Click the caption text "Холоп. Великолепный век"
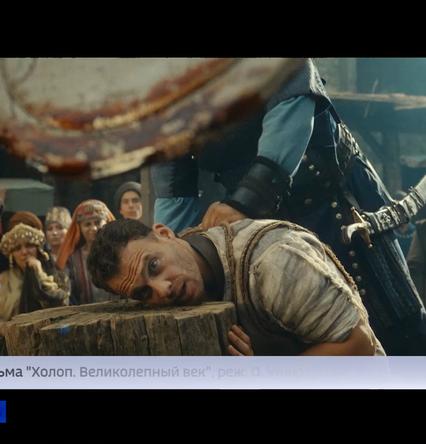This screenshot has height=444, width=426. pos(120,372)
